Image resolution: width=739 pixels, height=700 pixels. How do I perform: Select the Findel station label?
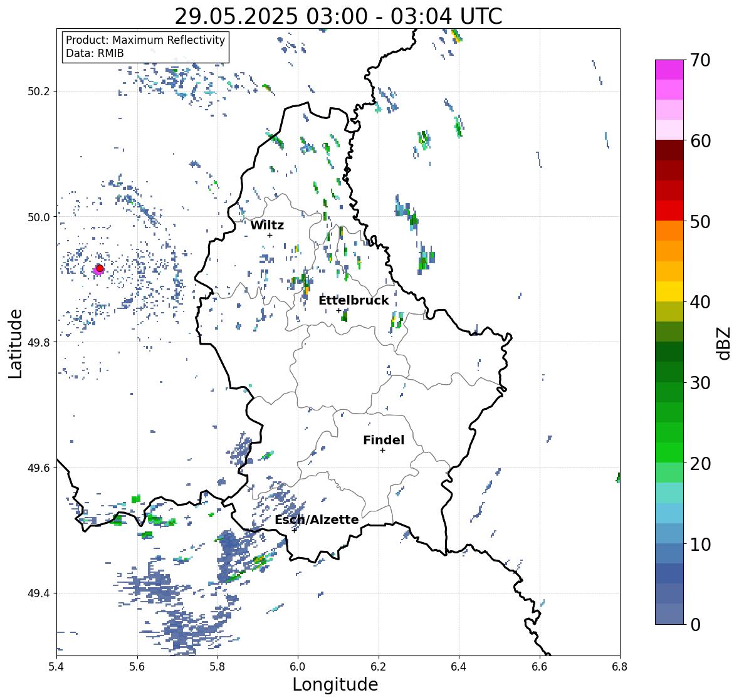384,440
